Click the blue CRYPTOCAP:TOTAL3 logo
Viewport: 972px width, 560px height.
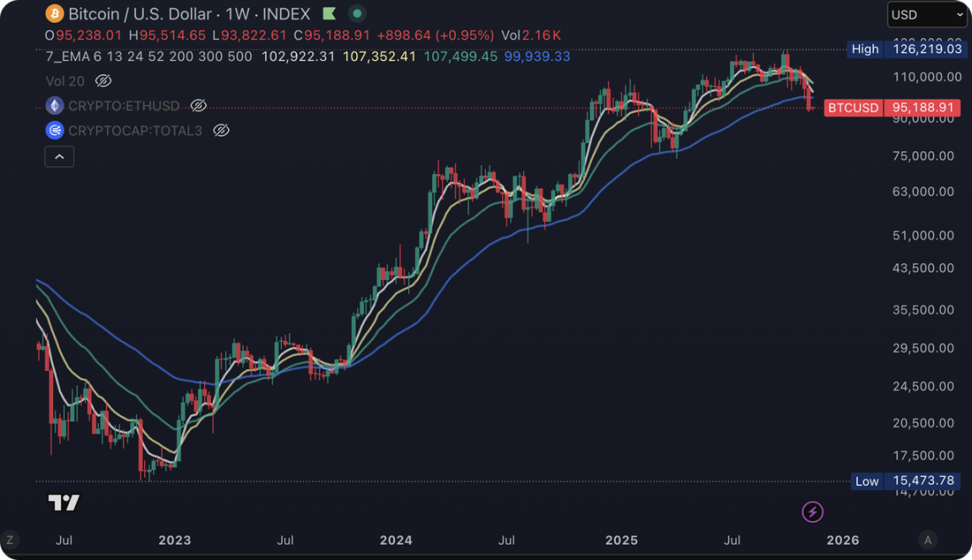tap(55, 130)
